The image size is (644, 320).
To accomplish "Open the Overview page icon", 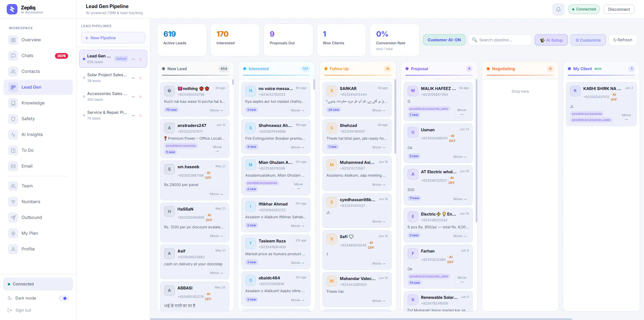I will click(x=13, y=40).
